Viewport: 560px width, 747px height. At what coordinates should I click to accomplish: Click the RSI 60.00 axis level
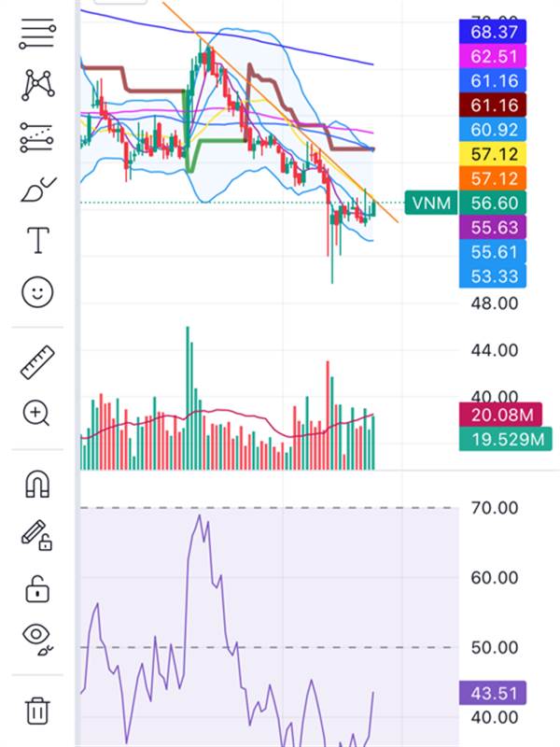click(495, 577)
